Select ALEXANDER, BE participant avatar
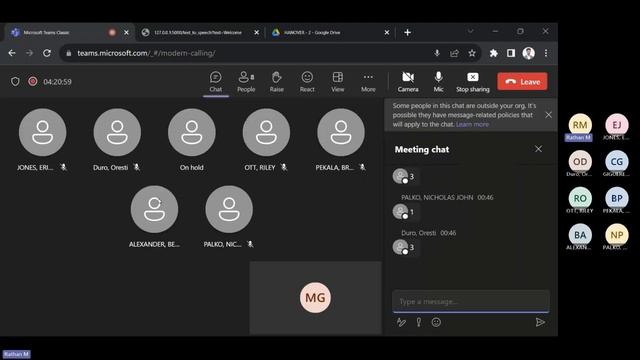 pyautogui.click(x=154, y=209)
